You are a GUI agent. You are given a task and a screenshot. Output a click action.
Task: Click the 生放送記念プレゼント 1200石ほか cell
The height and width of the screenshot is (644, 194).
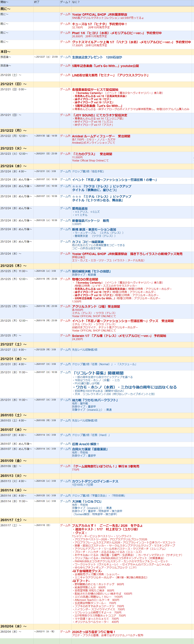click(x=97, y=57)
